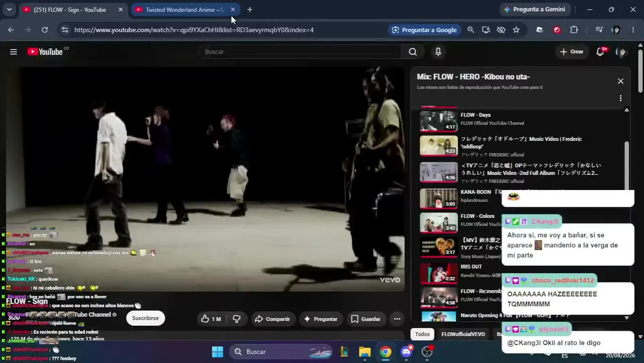Select the Todos filter chip
644x363 pixels.
pos(422,334)
